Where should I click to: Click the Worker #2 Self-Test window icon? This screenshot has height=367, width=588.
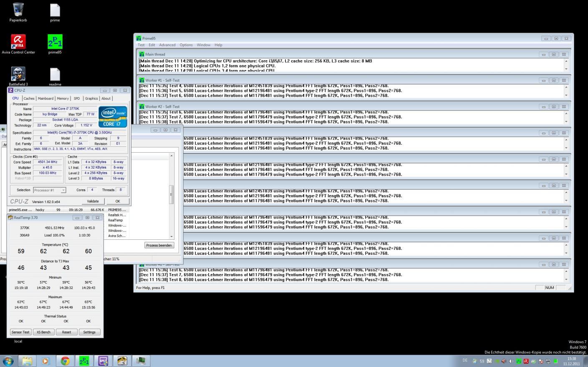coord(141,106)
